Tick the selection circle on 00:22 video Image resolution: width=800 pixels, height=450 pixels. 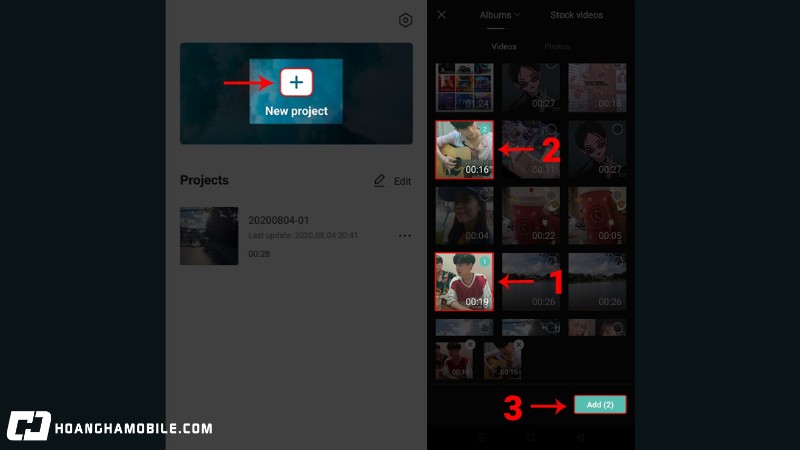pos(551,195)
